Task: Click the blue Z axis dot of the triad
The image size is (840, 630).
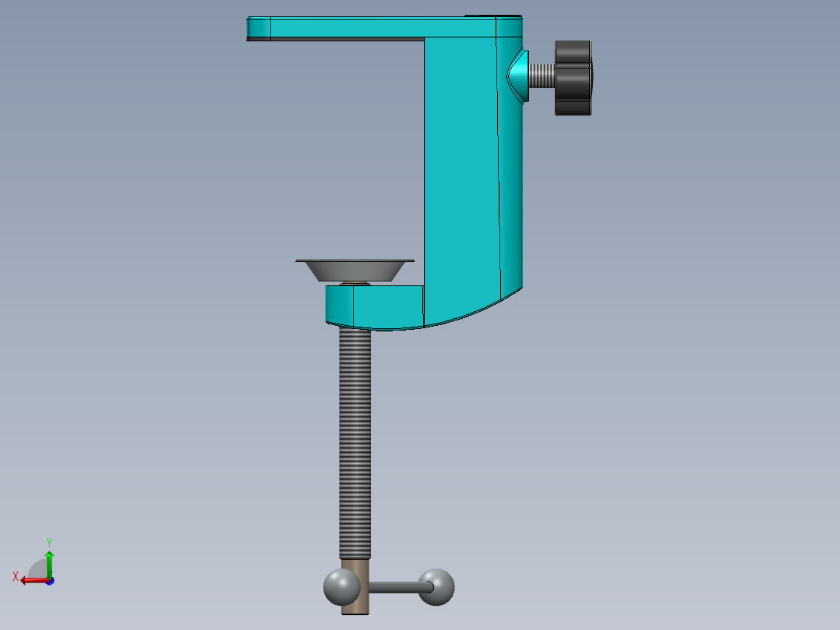Action: (x=50, y=581)
